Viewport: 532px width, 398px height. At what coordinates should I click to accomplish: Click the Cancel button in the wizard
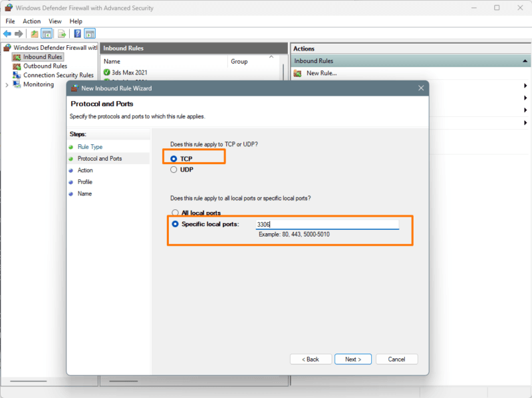click(396, 359)
